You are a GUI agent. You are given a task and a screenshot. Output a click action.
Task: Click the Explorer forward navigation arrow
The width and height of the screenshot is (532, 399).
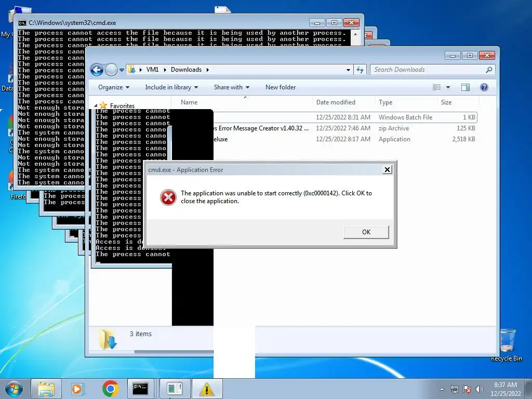point(111,70)
